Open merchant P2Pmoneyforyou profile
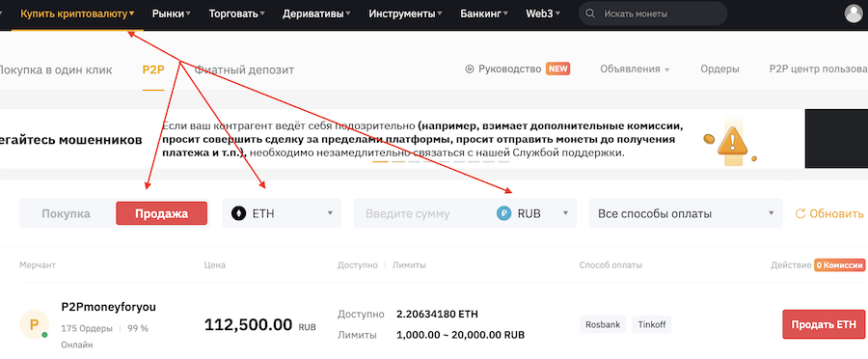This screenshot has width=868, height=359. (x=108, y=308)
